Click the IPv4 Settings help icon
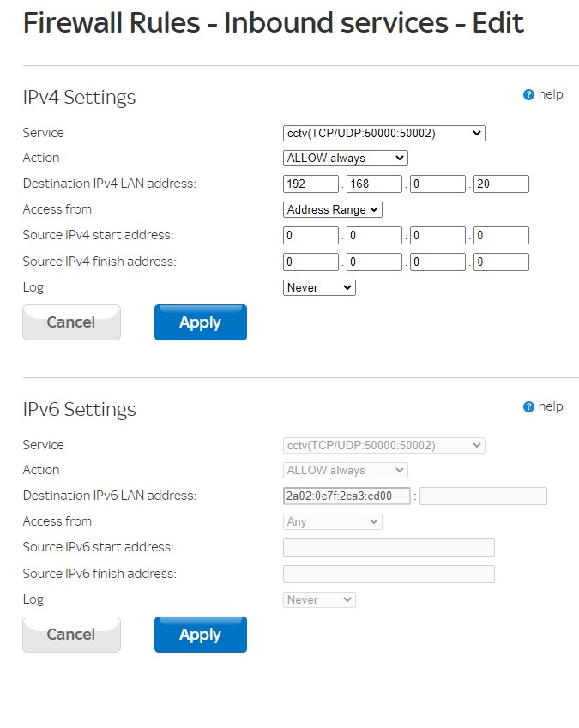The image size is (579, 728). pos(528,95)
